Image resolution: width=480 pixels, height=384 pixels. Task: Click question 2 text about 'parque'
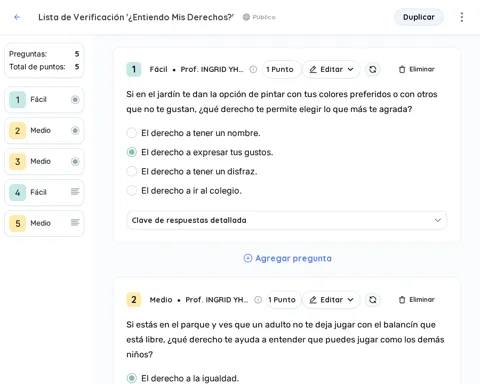pos(285,339)
